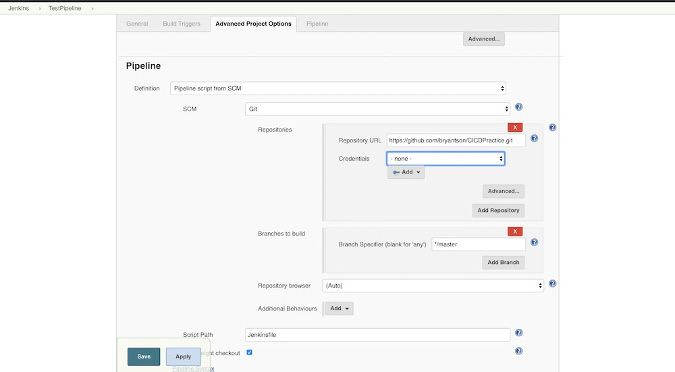Screen dimensions: 675x372
Task: Switch to the Build Triggers tab
Action: [x=182, y=24]
